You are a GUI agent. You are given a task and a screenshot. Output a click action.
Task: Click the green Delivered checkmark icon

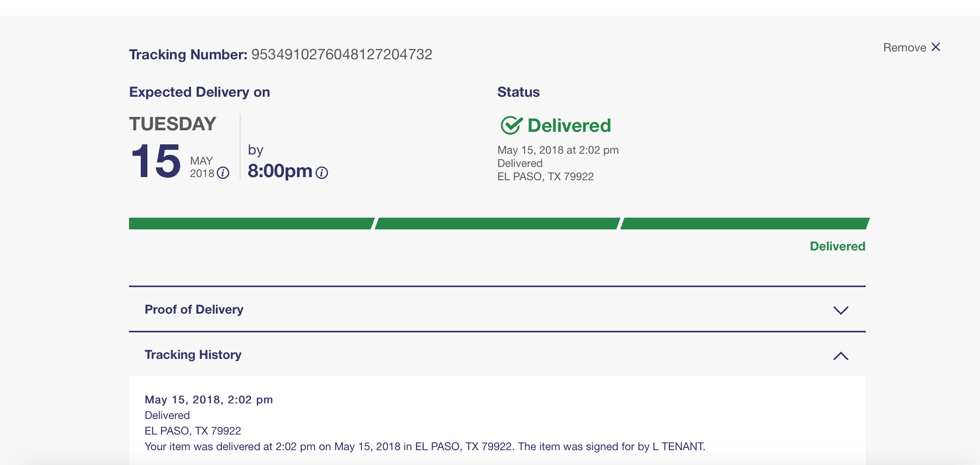(x=511, y=125)
